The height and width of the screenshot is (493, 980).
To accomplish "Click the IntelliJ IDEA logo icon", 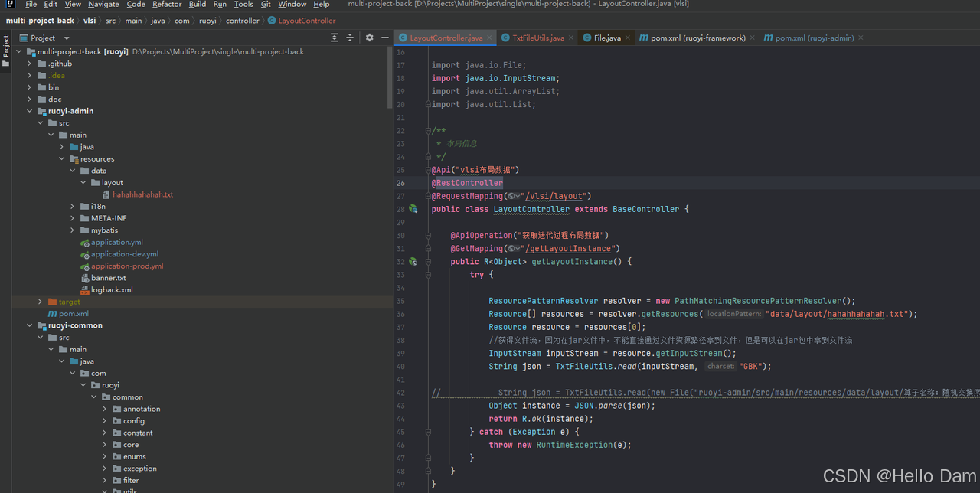I will click(x=10, y=5).
